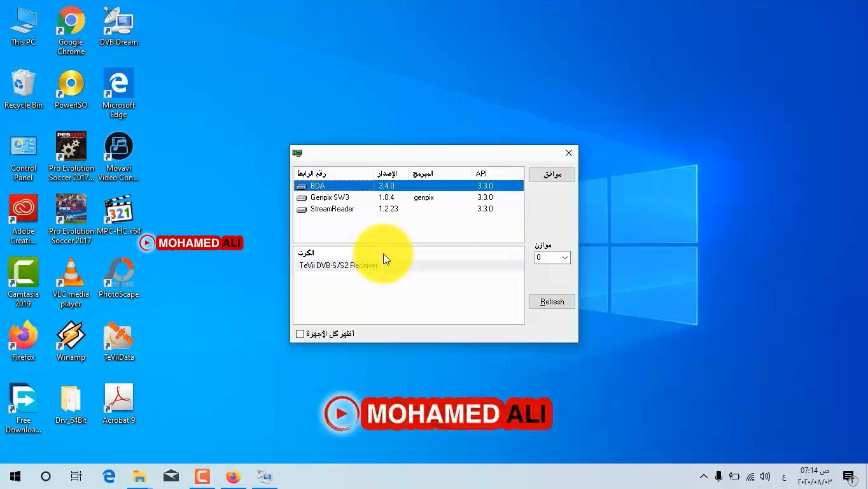Open the Windows Start menu
Image resolution: width=868 pixels, height=489 pixels.
pos(15,476)
